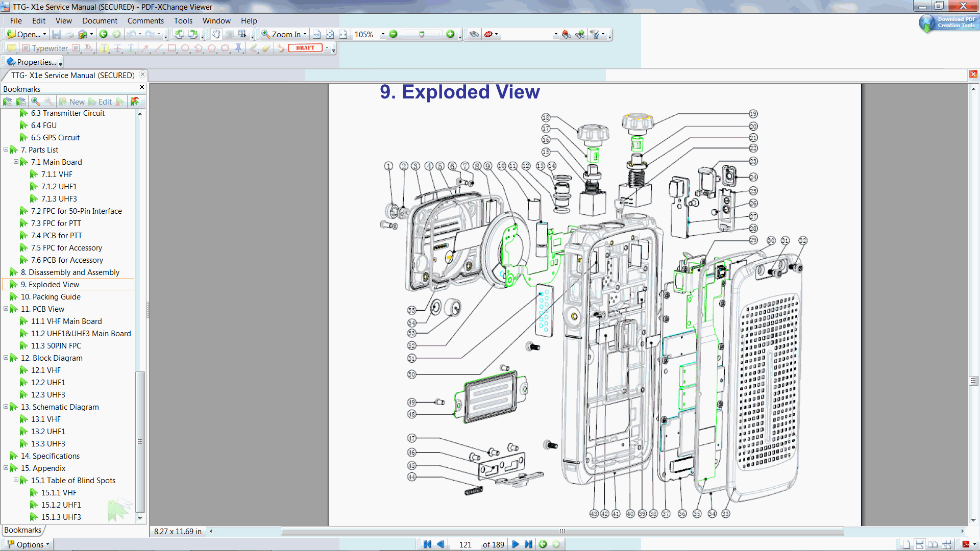Select the Hand tool
The height and width of the screenshot is (551, 980).
(x=216, y=34)
